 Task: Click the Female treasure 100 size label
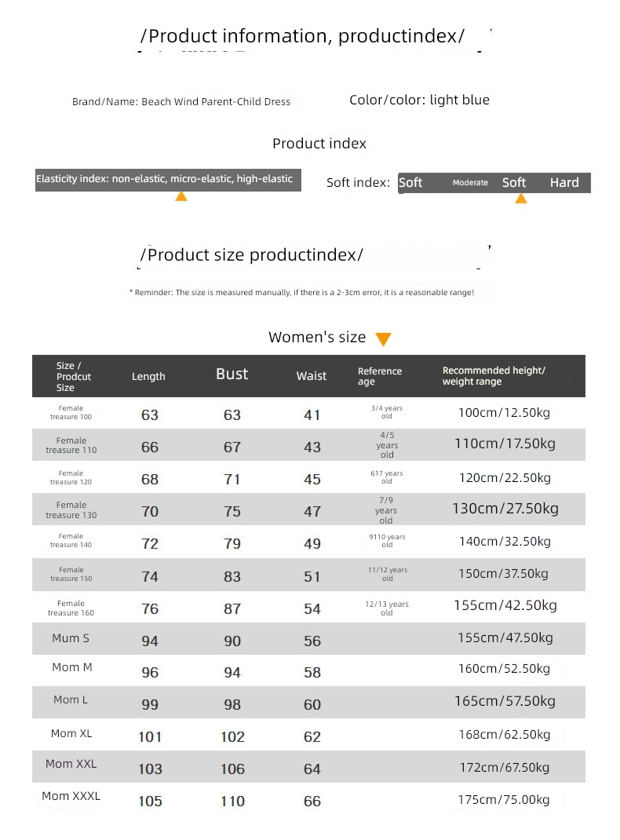coord(71,413)
